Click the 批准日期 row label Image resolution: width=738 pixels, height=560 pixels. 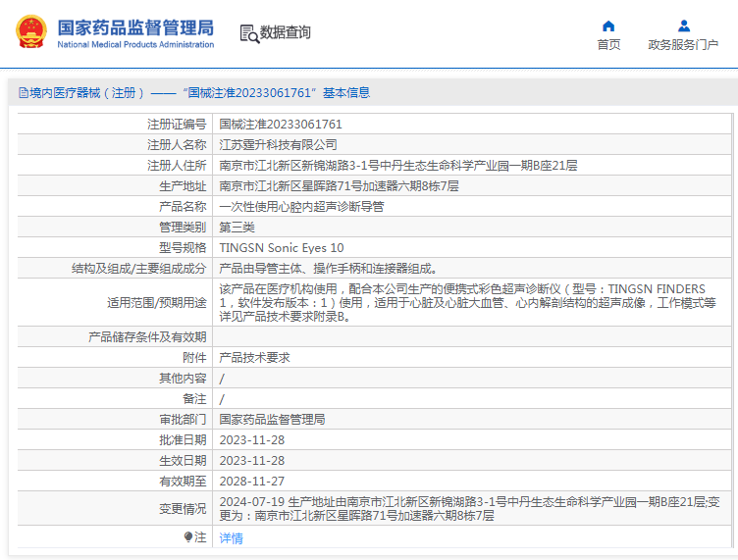183,440
